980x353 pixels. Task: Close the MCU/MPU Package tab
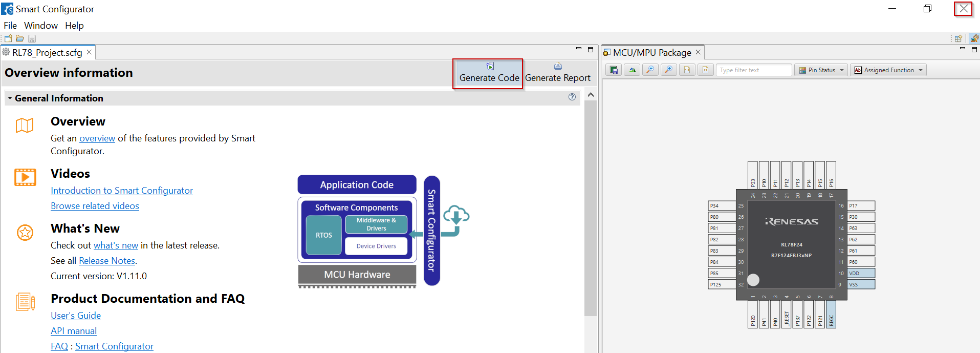698,52
